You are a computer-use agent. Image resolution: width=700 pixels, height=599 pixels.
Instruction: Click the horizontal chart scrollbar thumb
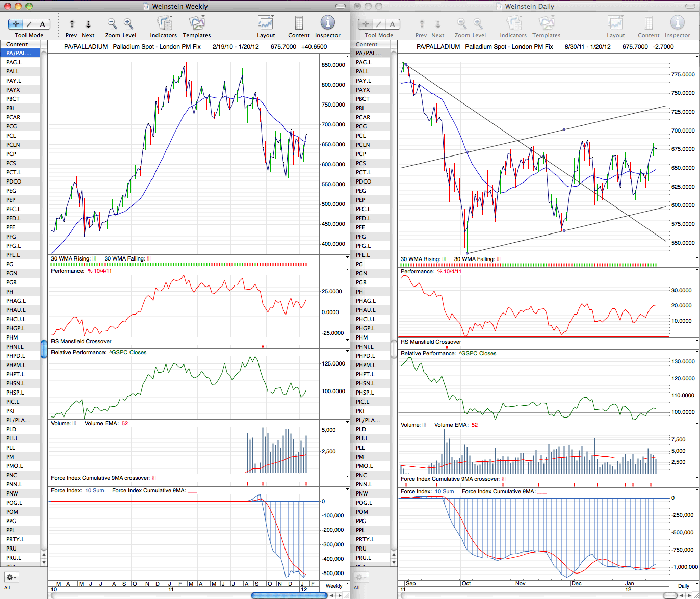coord(278,595)
